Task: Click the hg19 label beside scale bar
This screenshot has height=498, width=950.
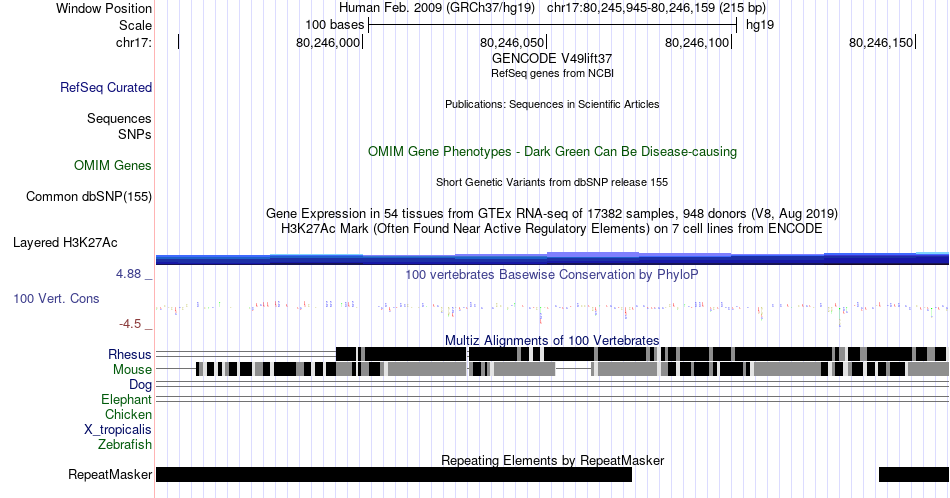Action: [760, 25]
